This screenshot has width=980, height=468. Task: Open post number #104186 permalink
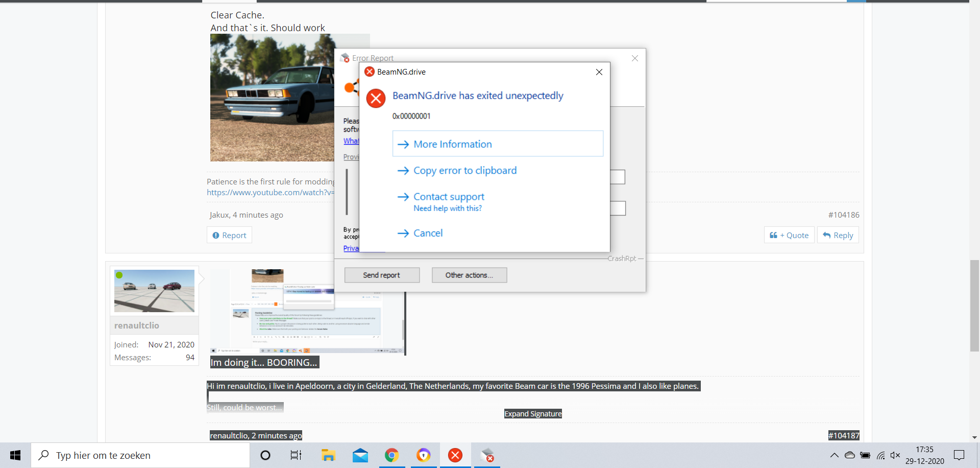click(844, 215)
